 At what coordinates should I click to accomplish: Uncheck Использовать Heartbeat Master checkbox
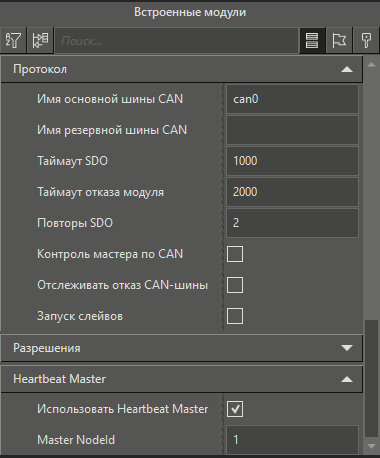pos(235,409)
